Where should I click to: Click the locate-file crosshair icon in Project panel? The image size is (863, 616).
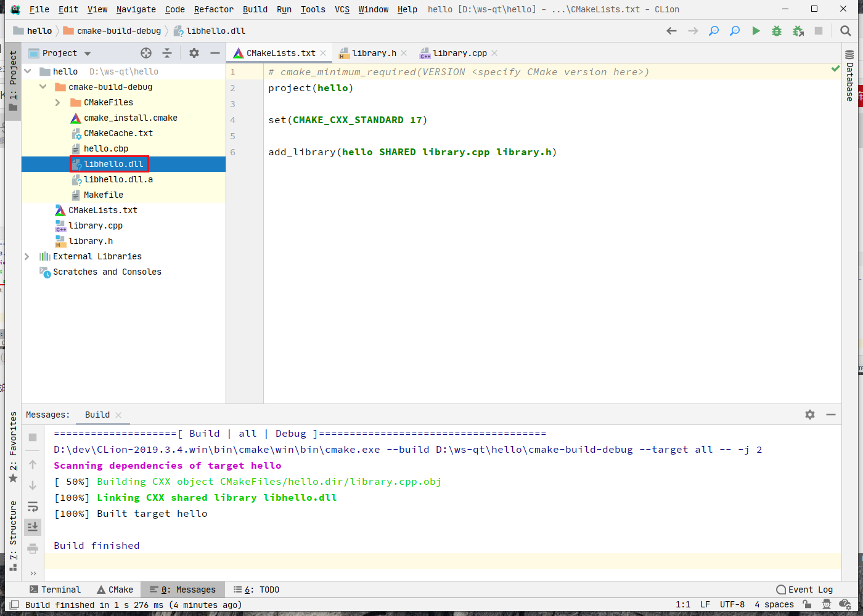tap(146, 53)
